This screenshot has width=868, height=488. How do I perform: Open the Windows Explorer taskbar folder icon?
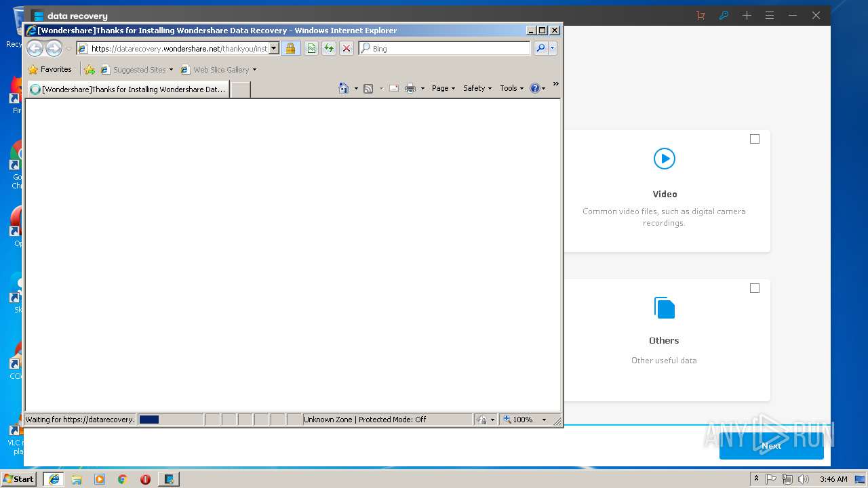77,479
